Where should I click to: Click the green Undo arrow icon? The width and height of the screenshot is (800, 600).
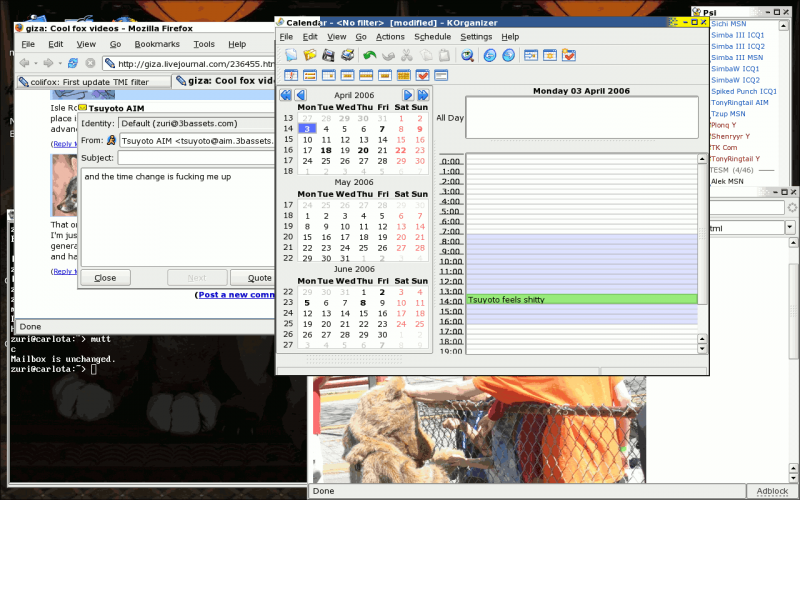coord(370,55)
